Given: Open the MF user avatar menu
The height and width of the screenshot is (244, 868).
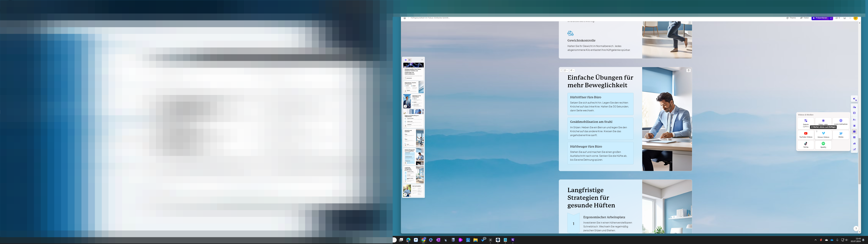Looking at the screenshot, I should coord(855,18).
